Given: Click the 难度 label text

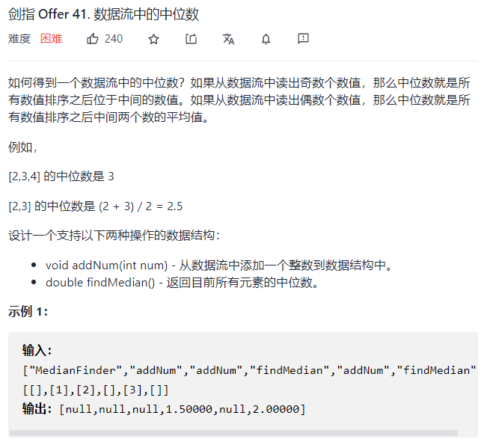Looking at the screenshot, I should pos(19,39).
